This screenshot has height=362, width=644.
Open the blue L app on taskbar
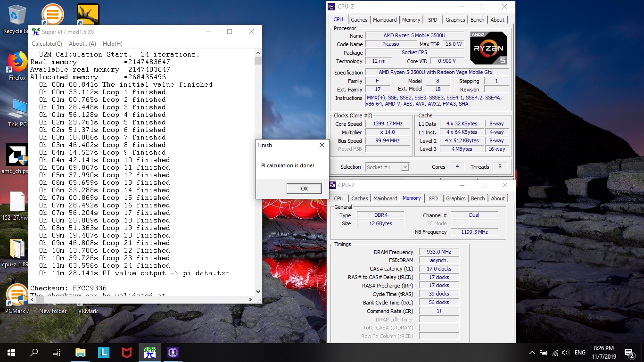[x=104, y=352]
